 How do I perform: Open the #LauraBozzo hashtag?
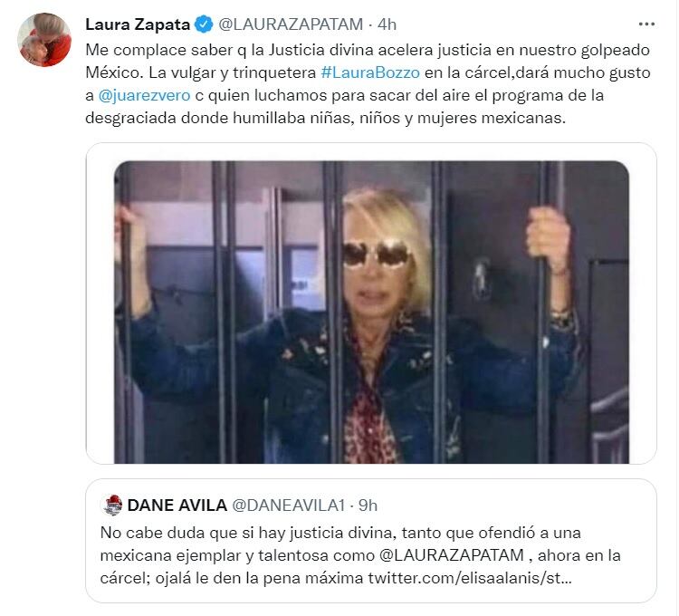(370, 72)
